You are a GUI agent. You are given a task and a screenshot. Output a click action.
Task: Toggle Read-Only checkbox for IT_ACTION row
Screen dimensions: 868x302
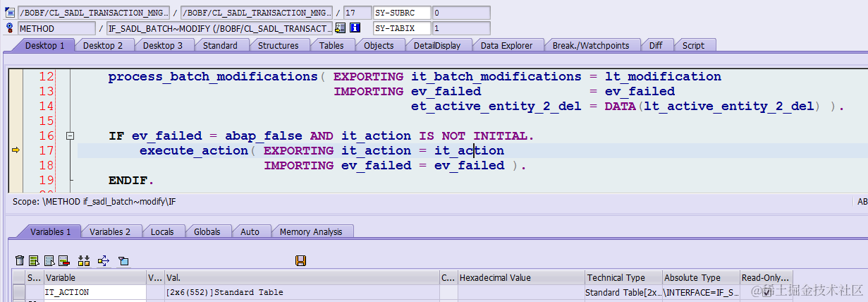click(x=767, y=292)
